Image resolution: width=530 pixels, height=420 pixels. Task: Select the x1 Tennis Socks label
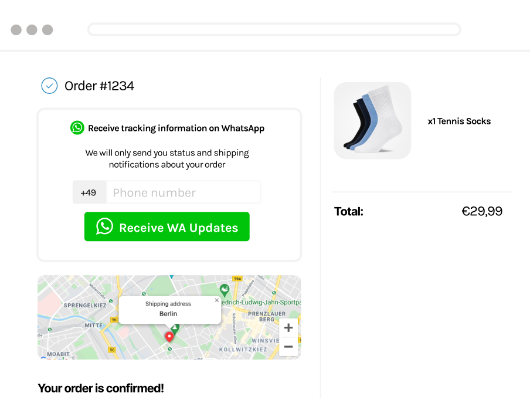click(x=459, y=121)
